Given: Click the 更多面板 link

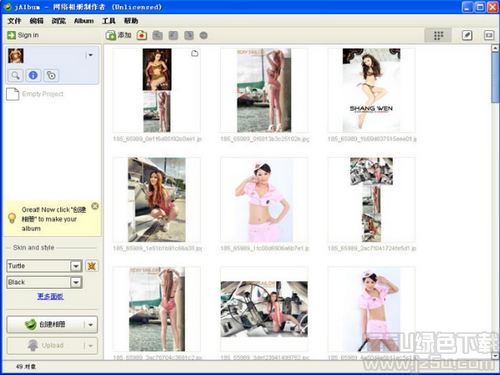Looking at the screenshot, I should 50,296.
